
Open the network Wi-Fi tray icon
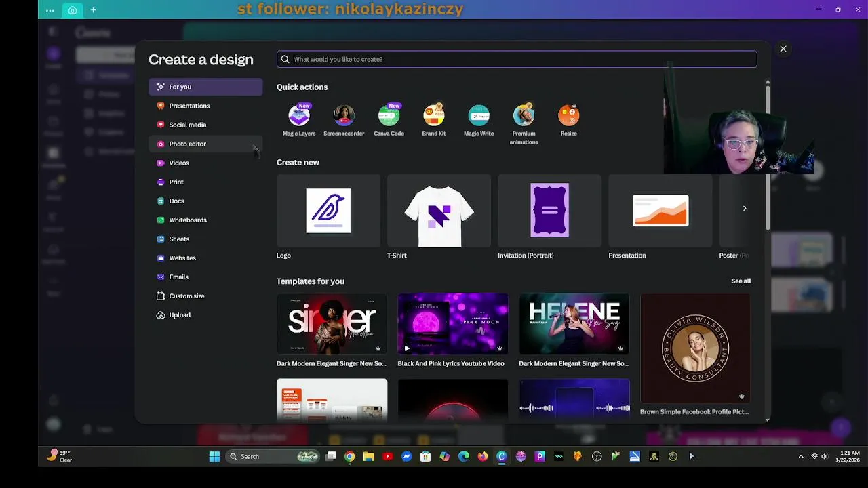click(814, 456)
